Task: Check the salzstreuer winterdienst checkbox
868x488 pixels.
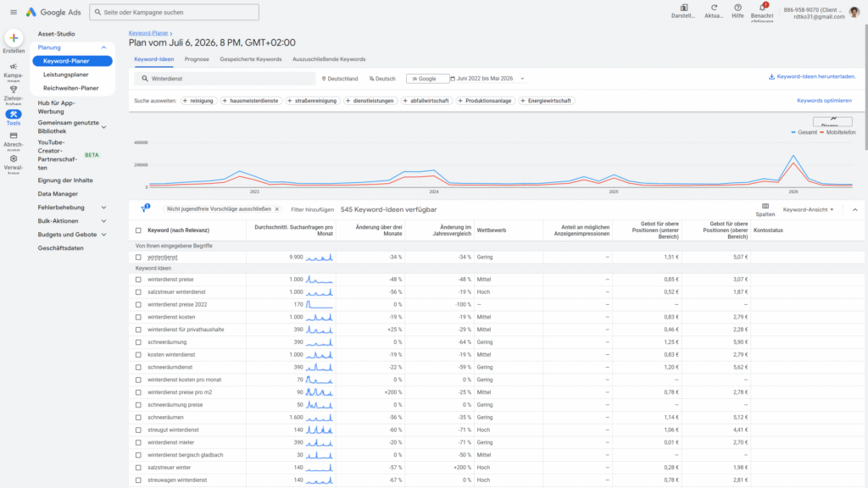Action: tap(138, 292)
